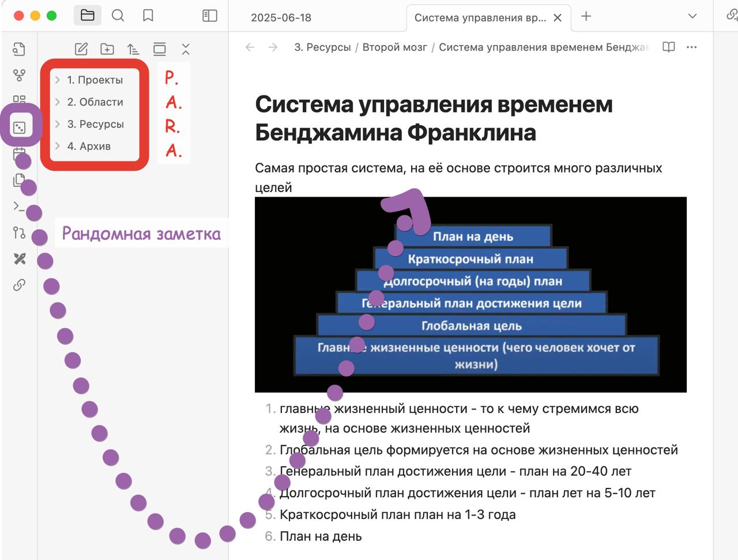
Task: Select the 2. Области folder name
Action: [95, 102]
